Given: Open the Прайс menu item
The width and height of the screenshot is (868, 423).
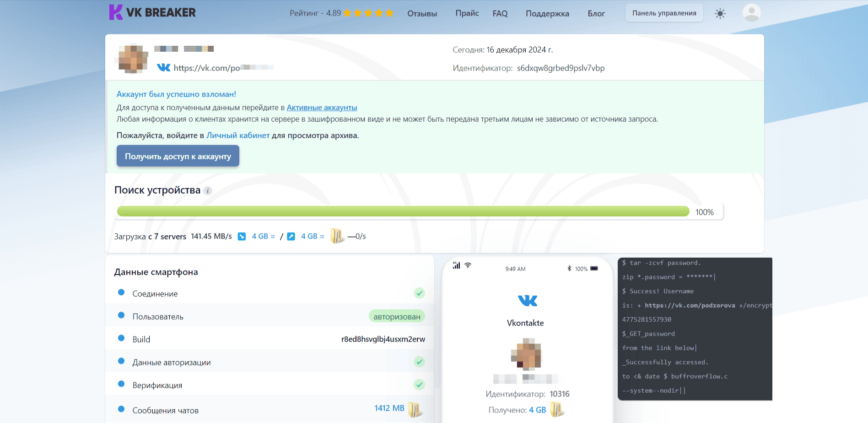Looking at the screenshot, I should click(467, 13).
